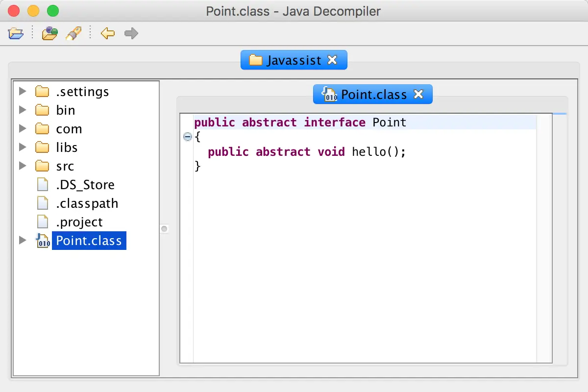The image size is (588, 392).
Task: Click the Open Type toolbar icon
Action: [x=49, y=34]
